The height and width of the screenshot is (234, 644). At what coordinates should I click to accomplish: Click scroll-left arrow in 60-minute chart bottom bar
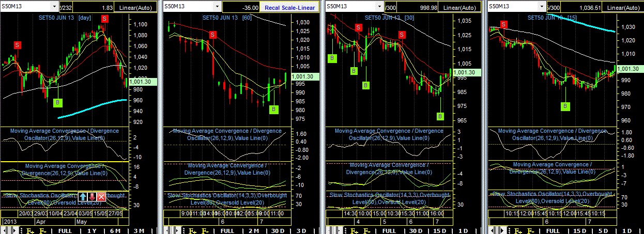click(167, 230)
